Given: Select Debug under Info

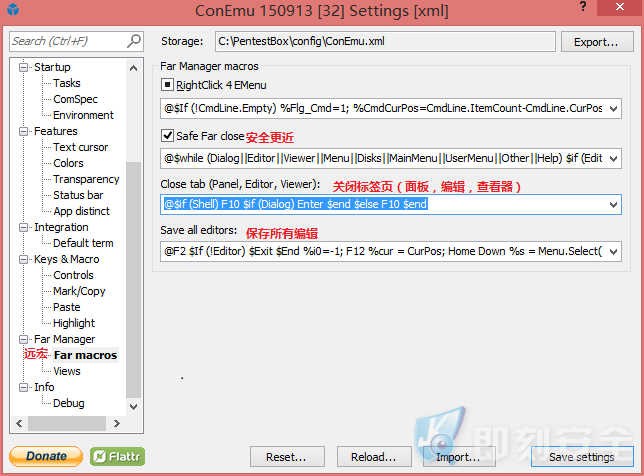Looking at the screenshot, I should pos(69,403).
